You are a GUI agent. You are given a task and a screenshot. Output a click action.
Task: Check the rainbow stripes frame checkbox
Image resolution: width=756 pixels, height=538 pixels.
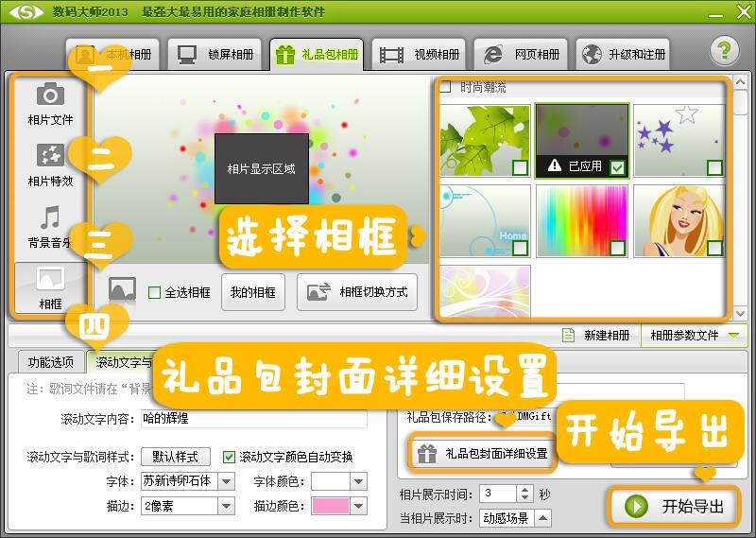[x=617, y=248]
